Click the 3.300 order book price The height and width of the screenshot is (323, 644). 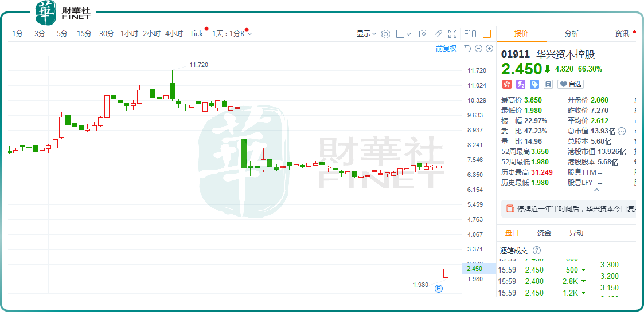click(x=610, y=265)
